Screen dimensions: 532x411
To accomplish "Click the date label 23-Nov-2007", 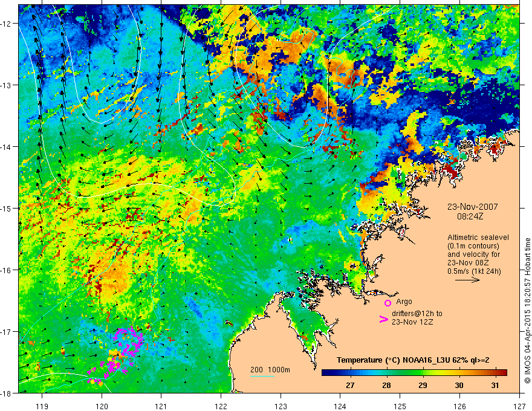I will pyautogui.click(x=473, y=207).
